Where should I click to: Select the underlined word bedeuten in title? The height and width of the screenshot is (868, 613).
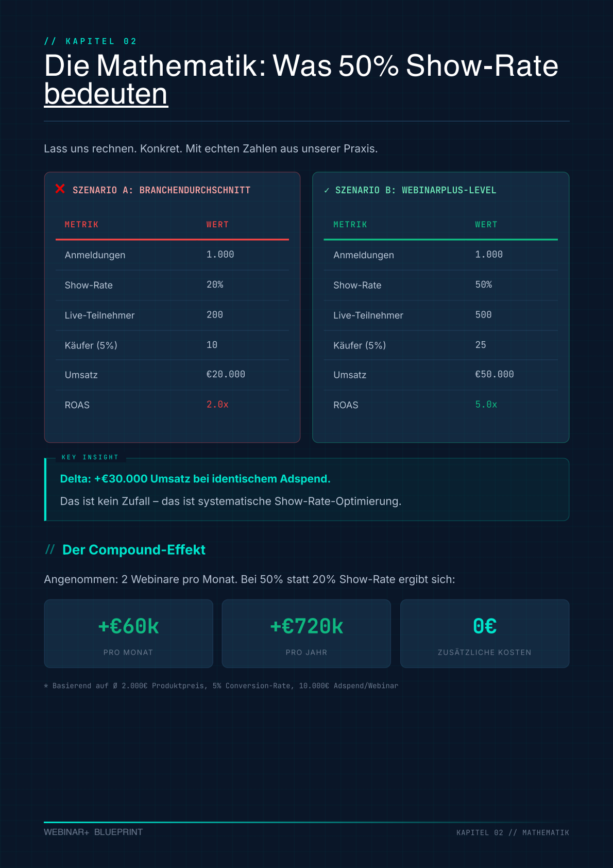106,94
